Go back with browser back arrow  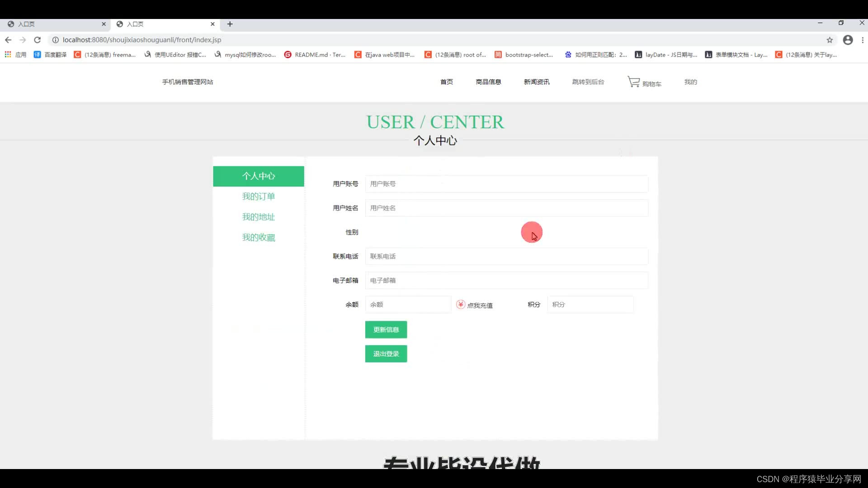pyautogui.click(x=8, y=40)
